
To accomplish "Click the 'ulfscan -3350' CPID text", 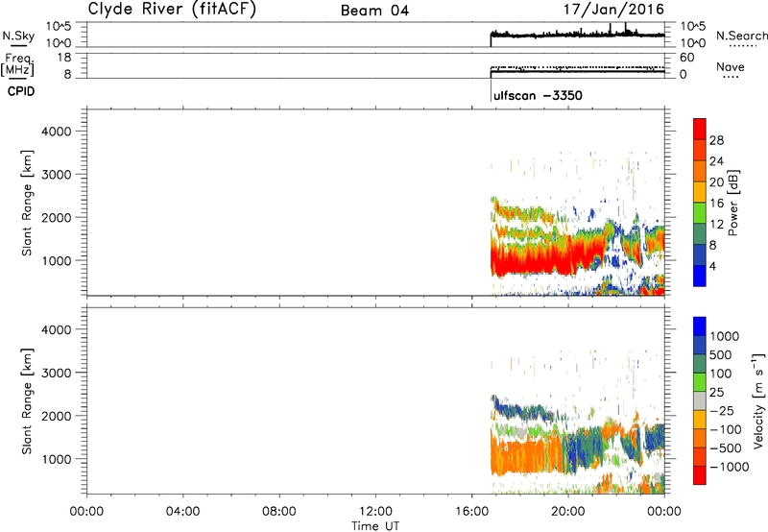I will click(x=538, y=95).
